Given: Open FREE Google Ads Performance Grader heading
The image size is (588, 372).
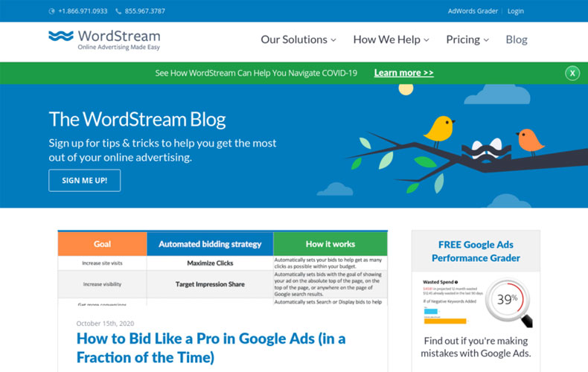Looking at the screenshot, I should point(476,251).
